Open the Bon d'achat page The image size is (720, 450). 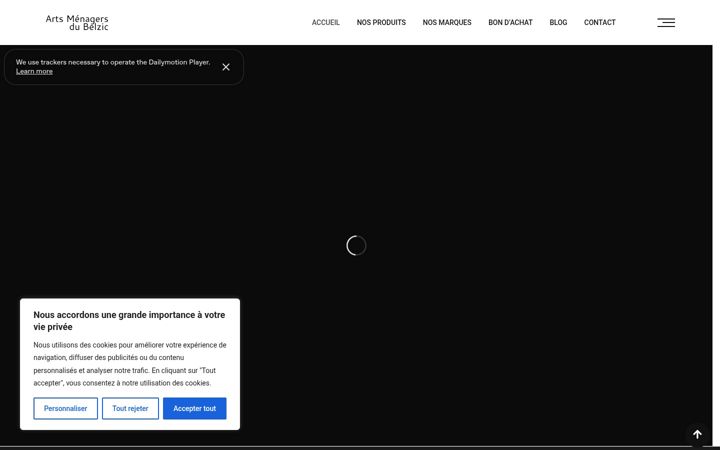[510, 22]
